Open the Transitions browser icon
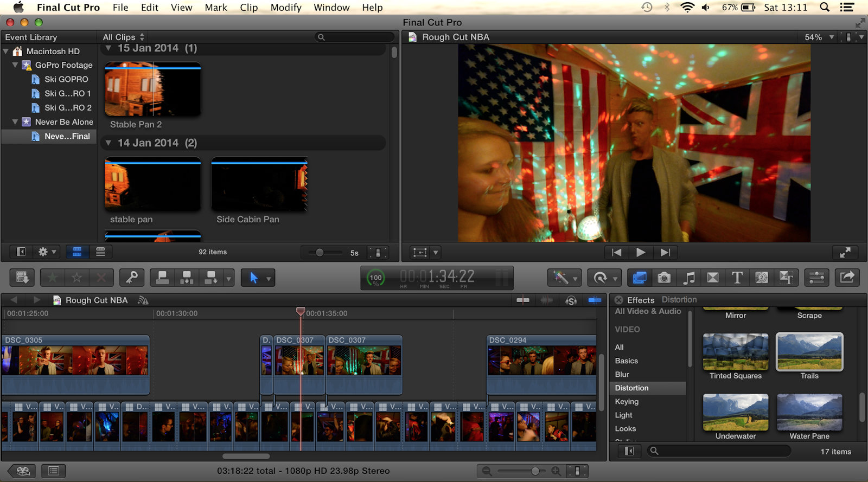The width and height of the screenshot is (868, 482). pyautogui.click(x=713, y=278)
